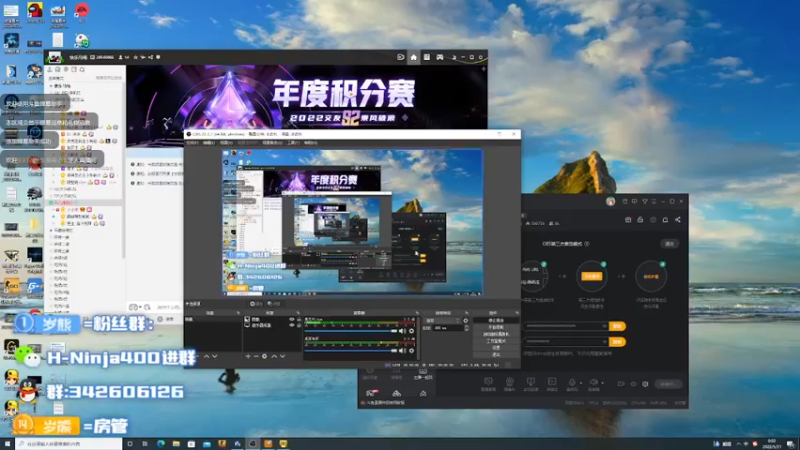Image resolution: width=800 pixels, height=450 pixels.
Task: Open gear settings for first audio mixer track
Action: coord(411,331)
